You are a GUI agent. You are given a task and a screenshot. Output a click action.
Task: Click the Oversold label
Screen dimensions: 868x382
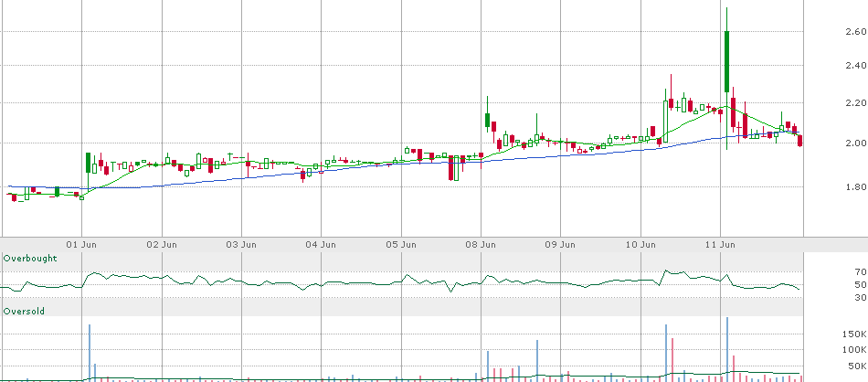pyautogui.click(x=24, y=311)
